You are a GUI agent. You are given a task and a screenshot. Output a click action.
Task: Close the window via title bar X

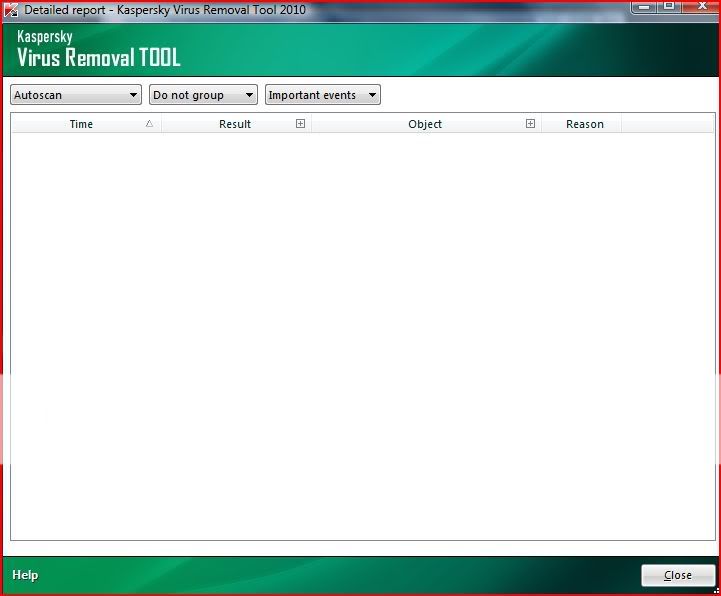point(701,7)
